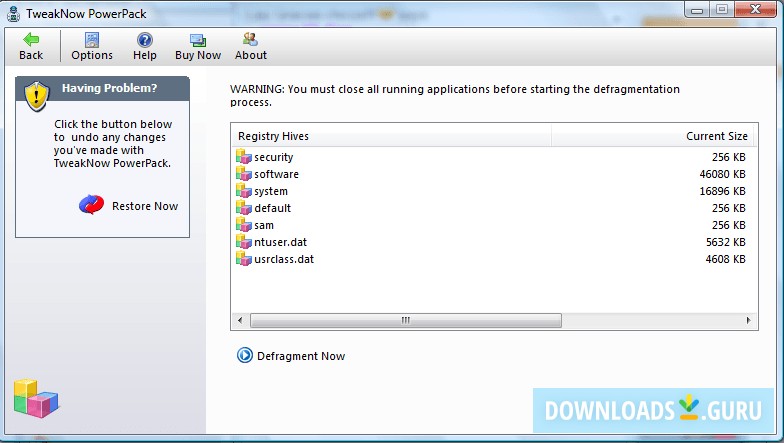
Task: Select the system hive name
Action: tap(270, 191)
